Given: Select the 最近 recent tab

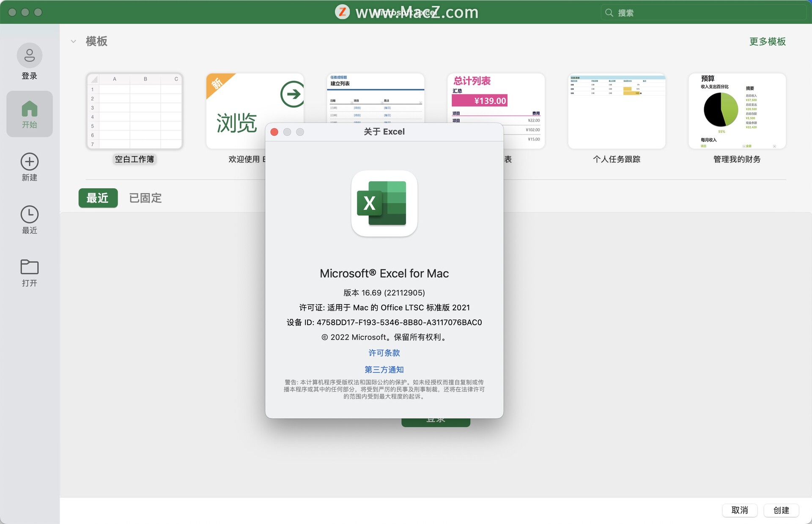Looking at the screenshot, I should [x=98, y=198].
